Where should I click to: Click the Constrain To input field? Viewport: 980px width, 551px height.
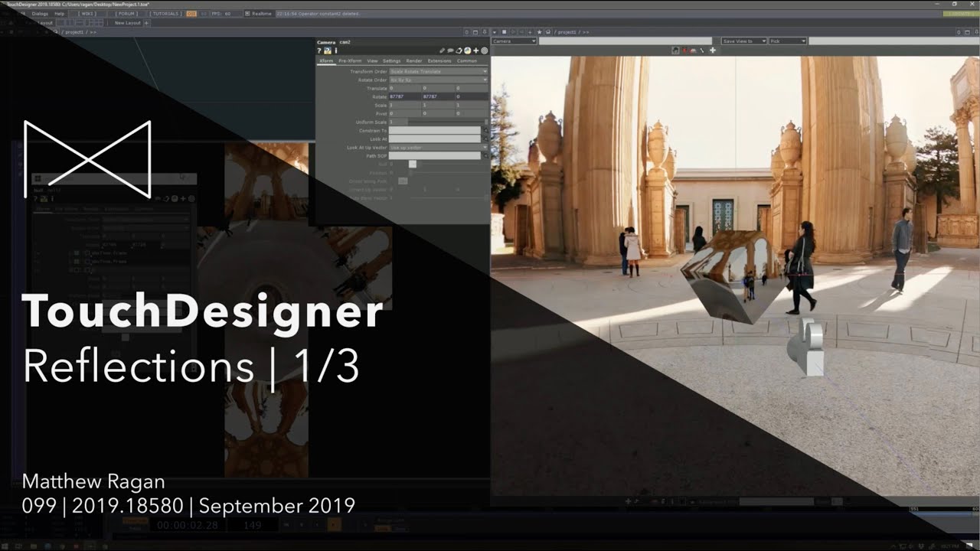(x=435, y=131)
